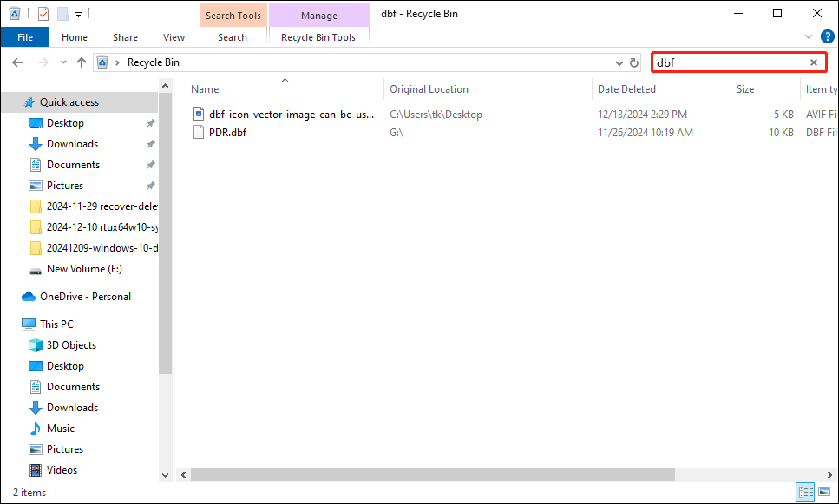
Task: Open the recent locations dropdown arrow
Action: [x=63, y=62]
